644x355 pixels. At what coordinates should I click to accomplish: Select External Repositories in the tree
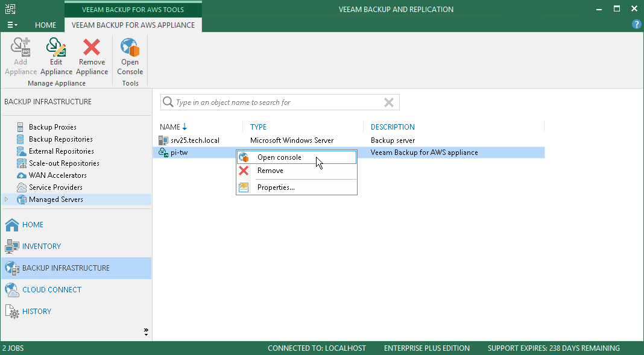61,151
